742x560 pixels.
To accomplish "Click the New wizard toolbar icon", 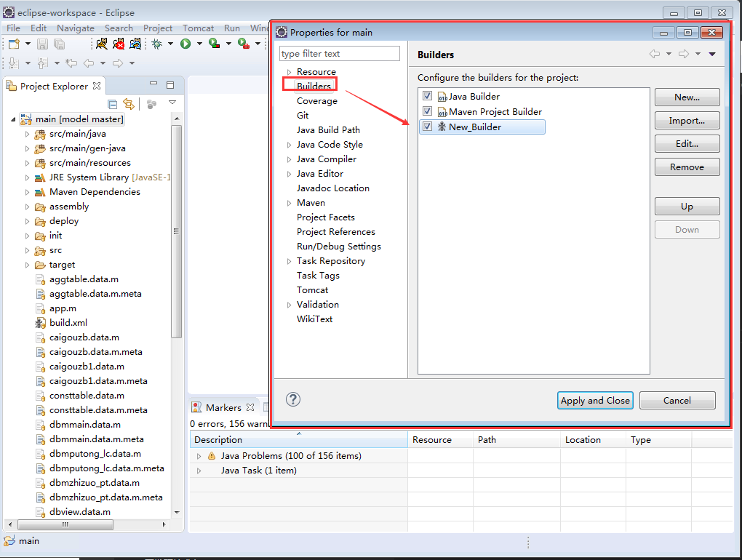I will click(15, 44).
